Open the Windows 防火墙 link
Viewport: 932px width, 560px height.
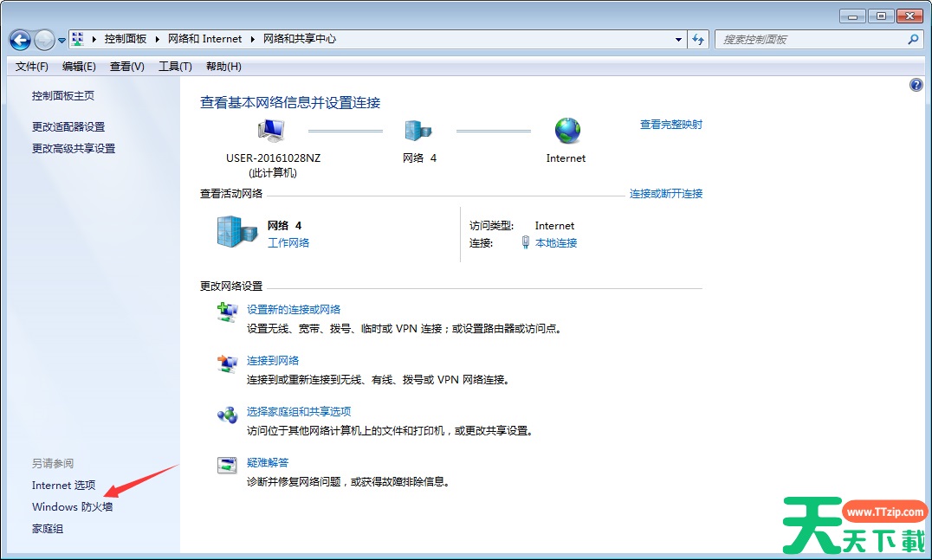tap(72, 506)
